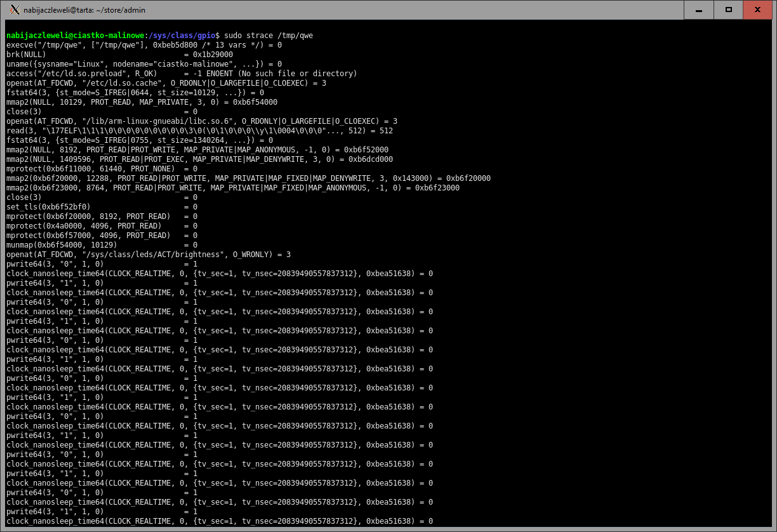
Task: Click the last clock_nanosleep_time64 line at bottom
Action: [220, 521]
